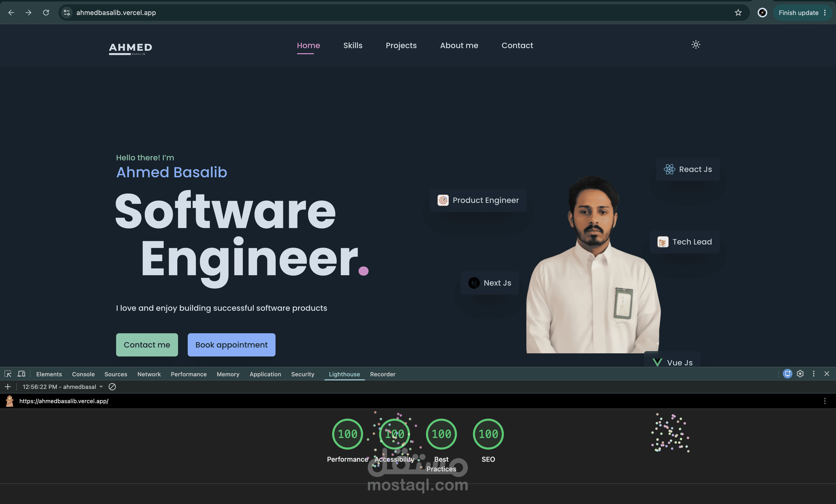The height and width of the screenshot is (504, 836).
Task: Go back with the browser back arrow
Action: [x=11, y=13]
